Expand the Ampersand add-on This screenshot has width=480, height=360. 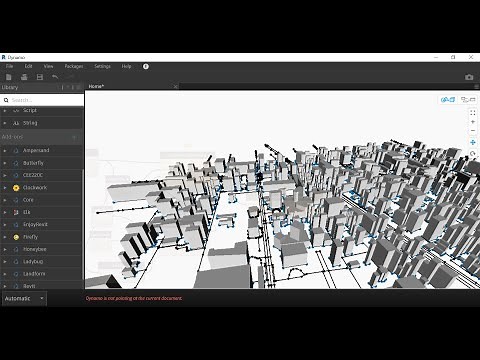[5, 151]
